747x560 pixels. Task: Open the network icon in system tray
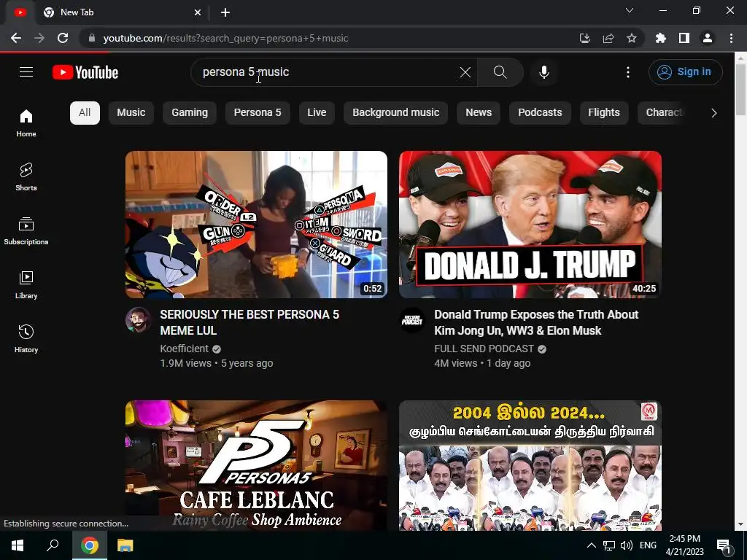(609, 545)
